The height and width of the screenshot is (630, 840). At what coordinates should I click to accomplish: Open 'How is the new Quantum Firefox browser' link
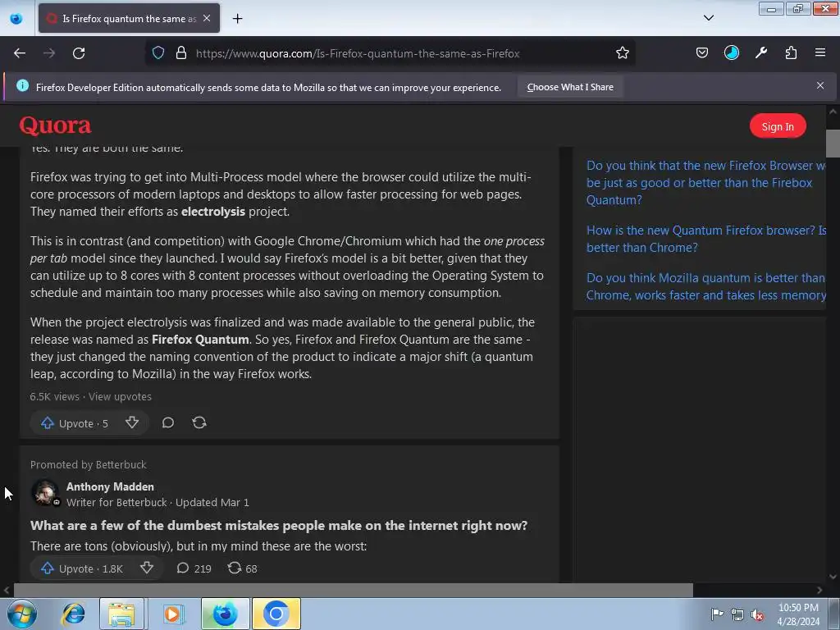[x=706, y=239]
